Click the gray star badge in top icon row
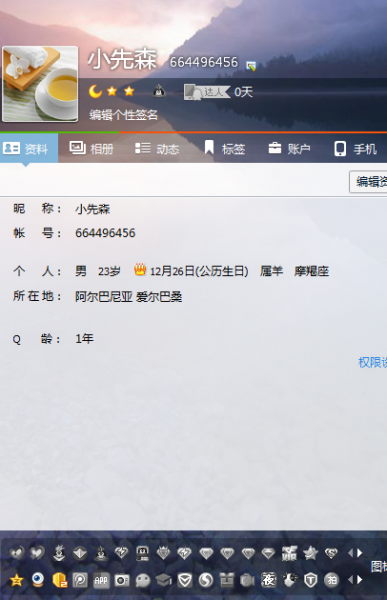 pyautogui.click(x=310, y=553)
